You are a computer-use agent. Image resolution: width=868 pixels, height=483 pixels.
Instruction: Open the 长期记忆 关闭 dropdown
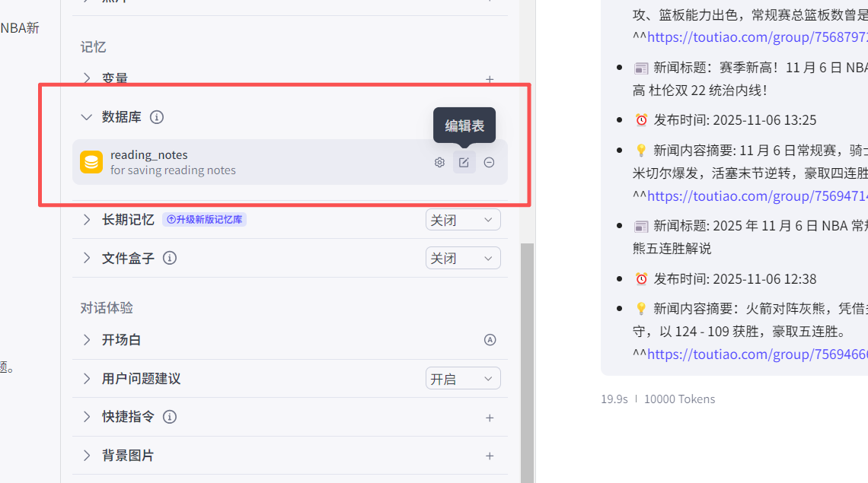(x=463, y=219)
